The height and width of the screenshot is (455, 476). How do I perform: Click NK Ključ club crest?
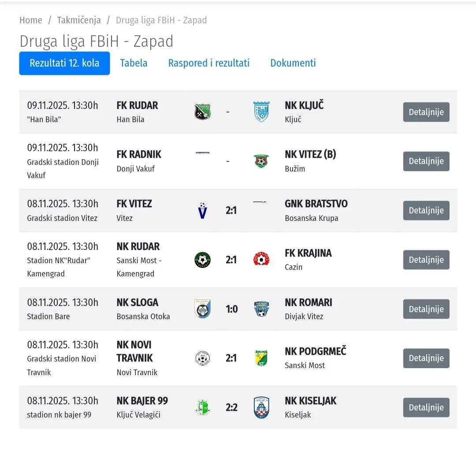pos(261,112)
